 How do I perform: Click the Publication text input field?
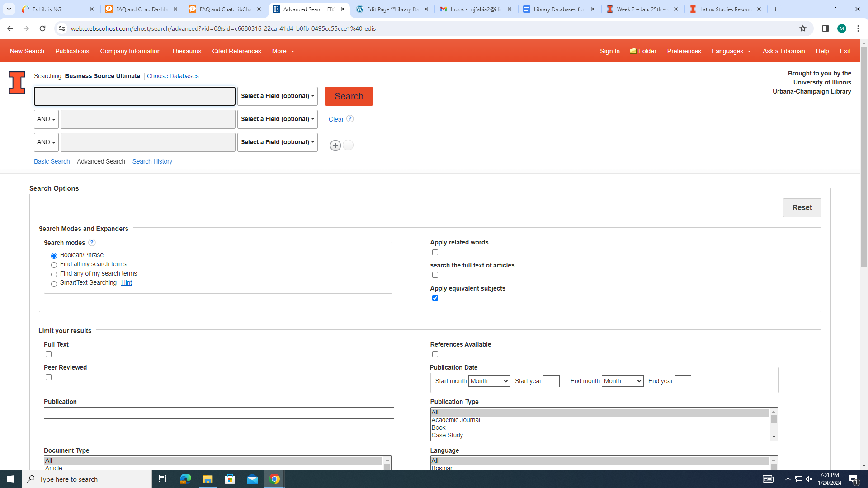219,413
